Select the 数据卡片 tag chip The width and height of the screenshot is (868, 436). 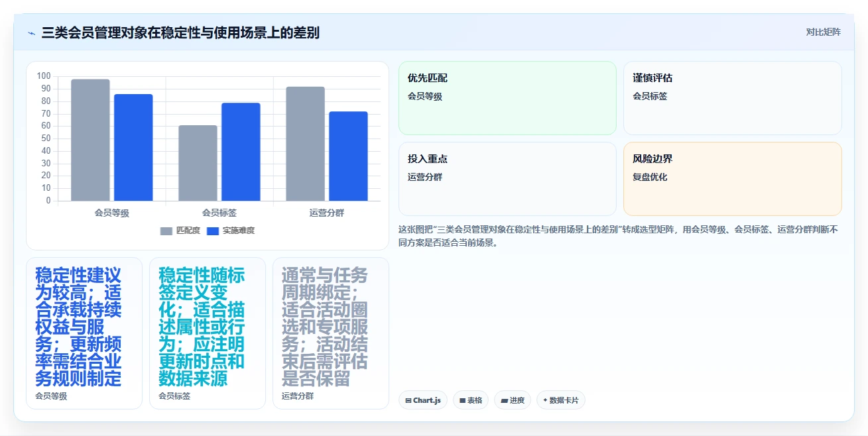click(x=561, y=400)
